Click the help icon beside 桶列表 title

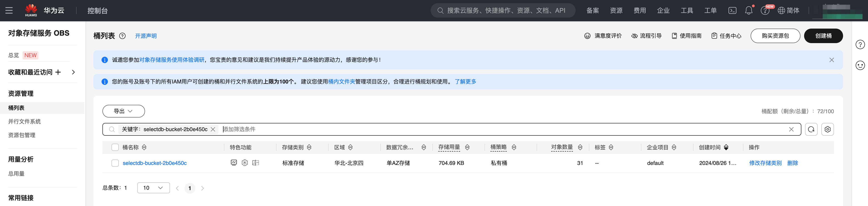pyautogui.click(x=122, y=36)
